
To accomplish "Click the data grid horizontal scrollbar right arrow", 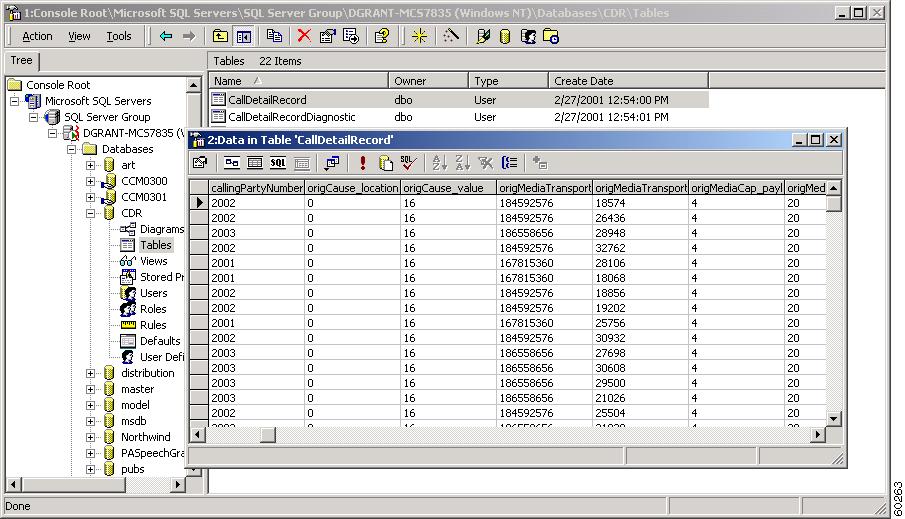I will (x=817, y=434).
